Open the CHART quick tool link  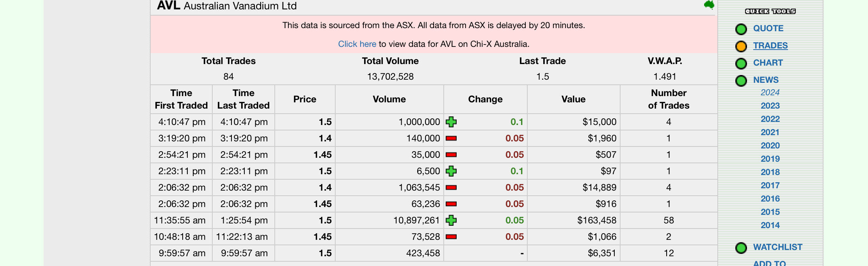pyautogui.click(x=768, y=63)
